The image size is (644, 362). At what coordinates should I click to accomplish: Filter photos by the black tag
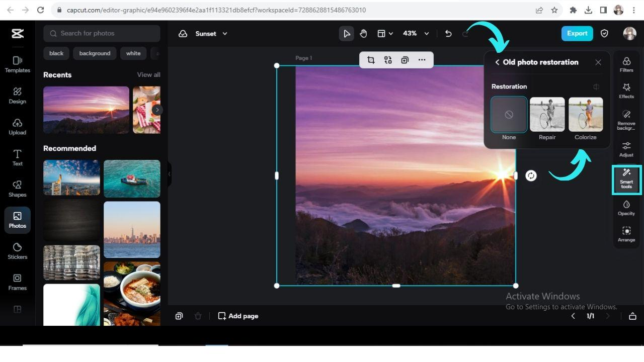click(56, 53)
